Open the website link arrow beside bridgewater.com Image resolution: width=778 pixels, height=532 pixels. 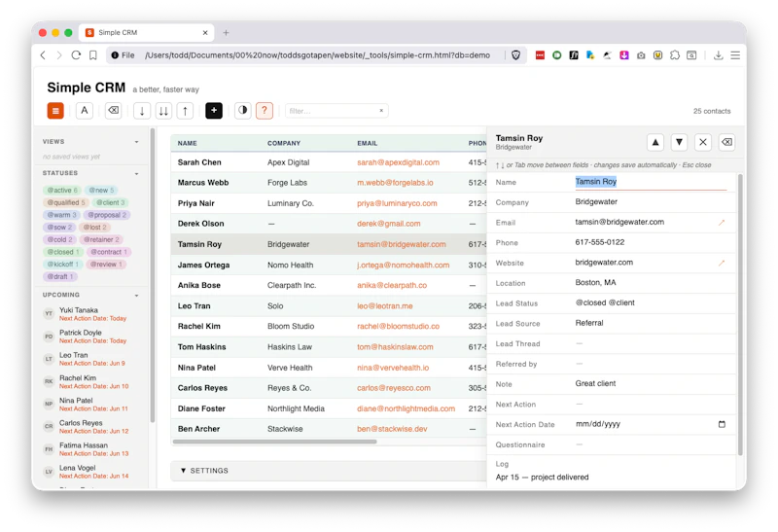click(x=722, y=263)
